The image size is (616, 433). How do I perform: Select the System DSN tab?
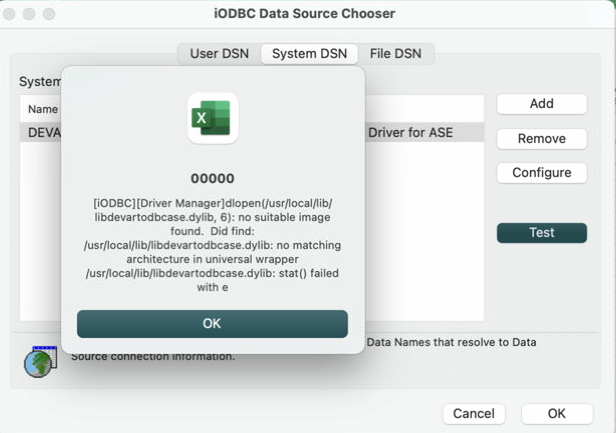click(x=309, y=53)
